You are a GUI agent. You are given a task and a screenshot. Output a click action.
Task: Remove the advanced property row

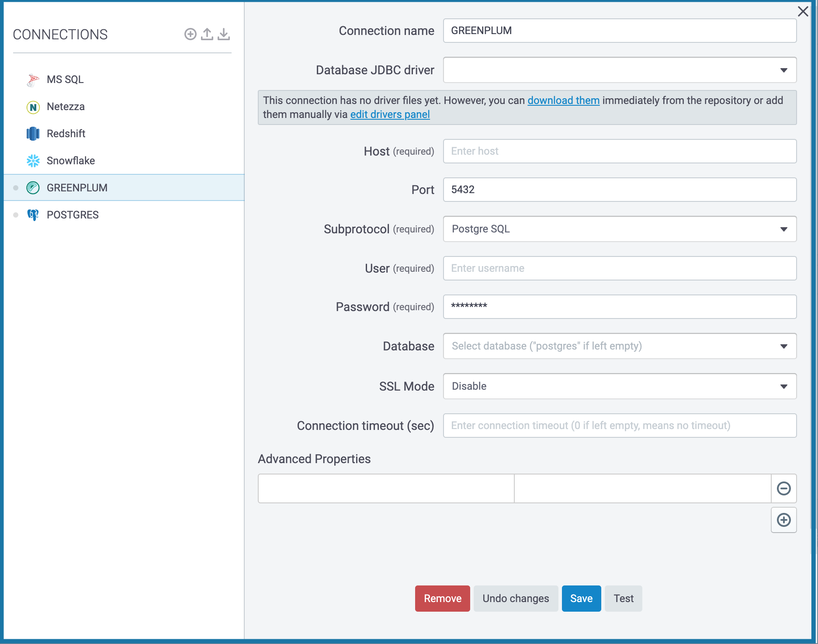coord(784,488)
